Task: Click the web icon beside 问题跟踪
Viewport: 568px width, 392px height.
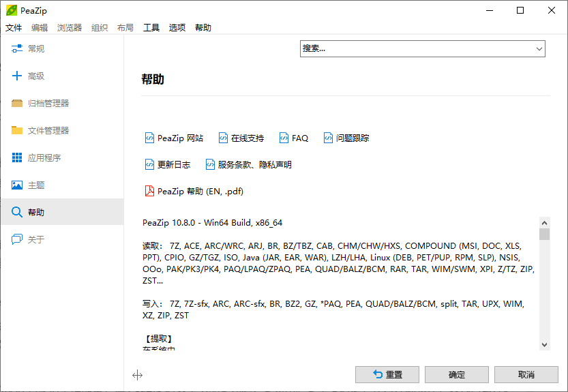Action: (328, 138)
